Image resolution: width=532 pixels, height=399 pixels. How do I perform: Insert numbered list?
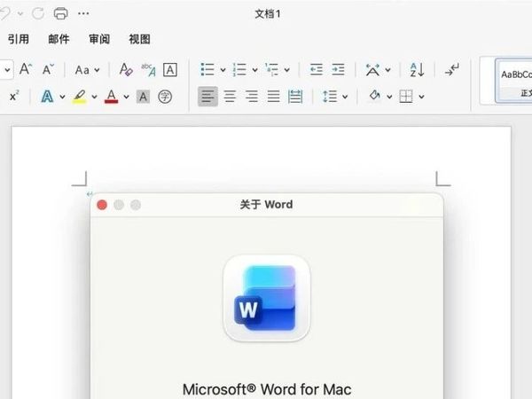coord(239,69)
